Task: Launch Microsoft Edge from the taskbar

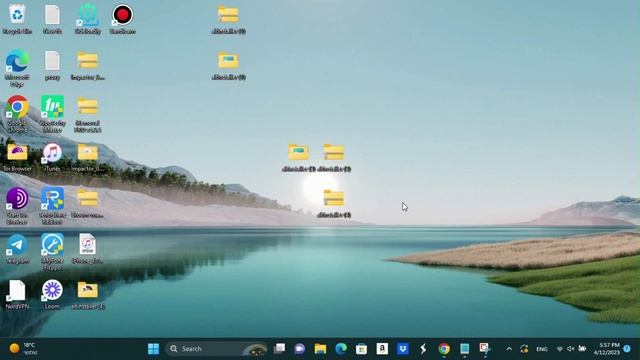Action: (341, 349)
